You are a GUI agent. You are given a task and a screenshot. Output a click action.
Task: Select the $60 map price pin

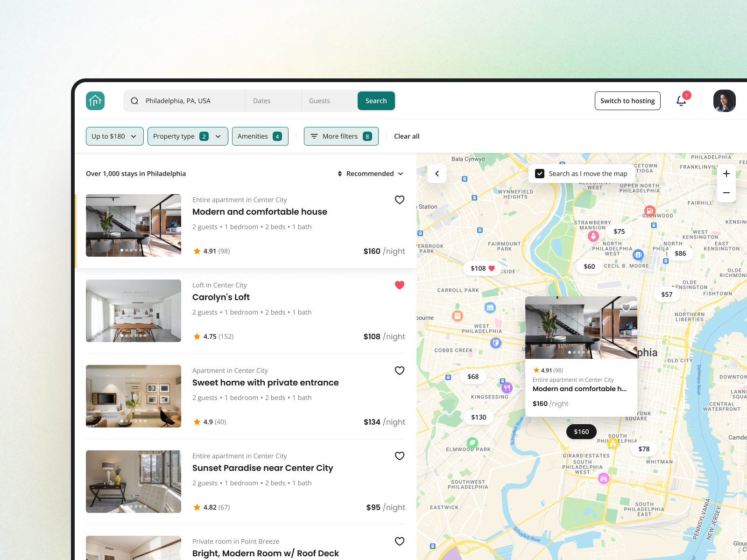point(589,266)
